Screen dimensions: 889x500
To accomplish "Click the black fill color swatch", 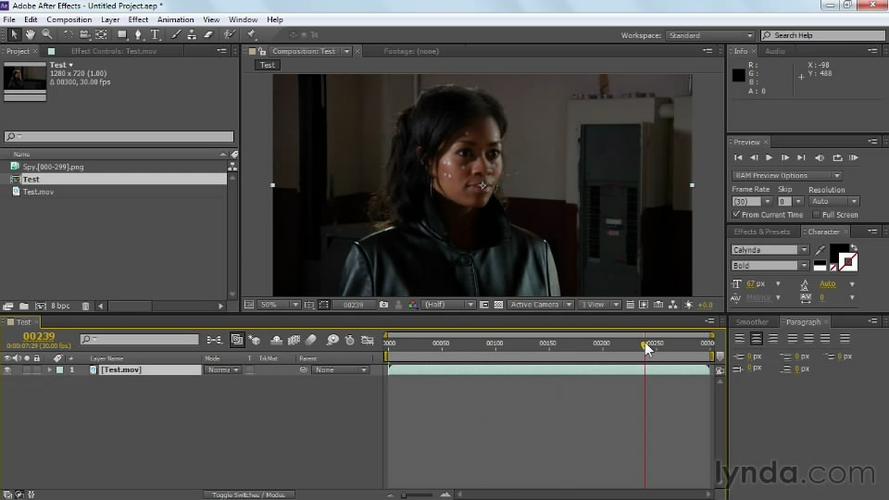I will click(x=839, y=253).
